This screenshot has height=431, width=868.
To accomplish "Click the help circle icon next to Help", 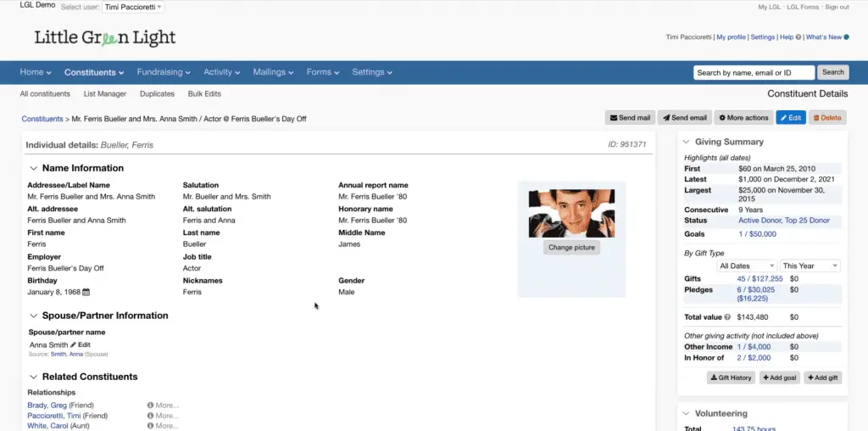I will (x=798, y=37).
